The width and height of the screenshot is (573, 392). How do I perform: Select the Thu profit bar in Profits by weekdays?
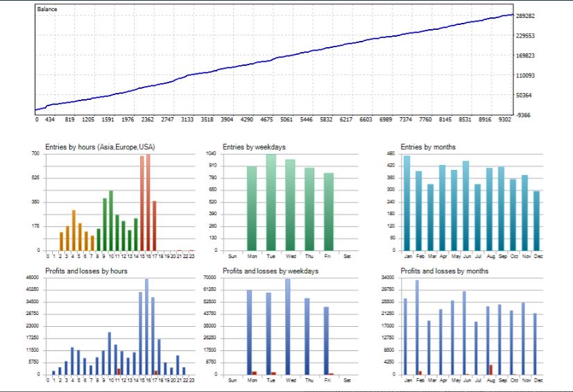[x=307, y=336]
